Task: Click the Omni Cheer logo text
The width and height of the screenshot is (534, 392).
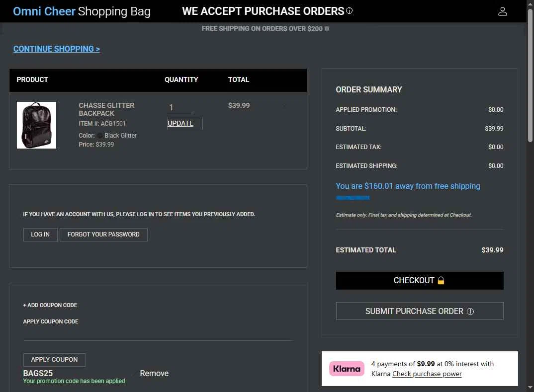Action: click(x=44, y=11)
